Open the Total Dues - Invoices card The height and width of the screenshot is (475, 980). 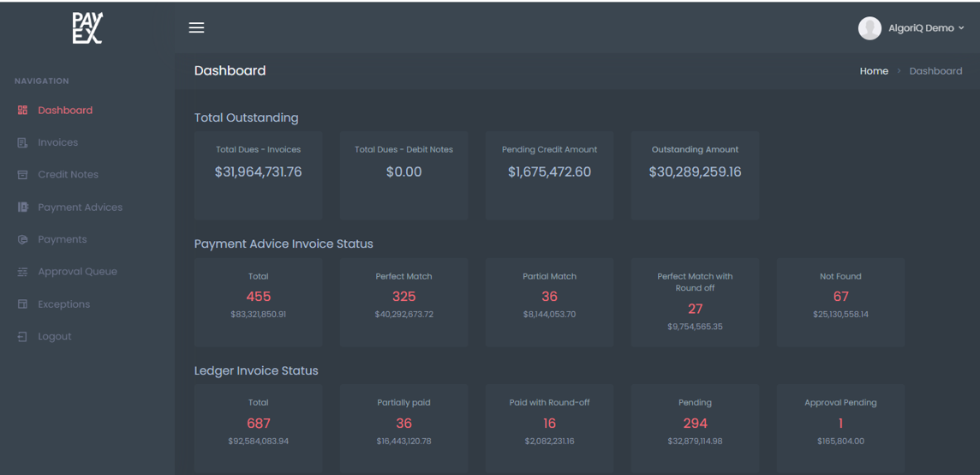click(258, 175)
